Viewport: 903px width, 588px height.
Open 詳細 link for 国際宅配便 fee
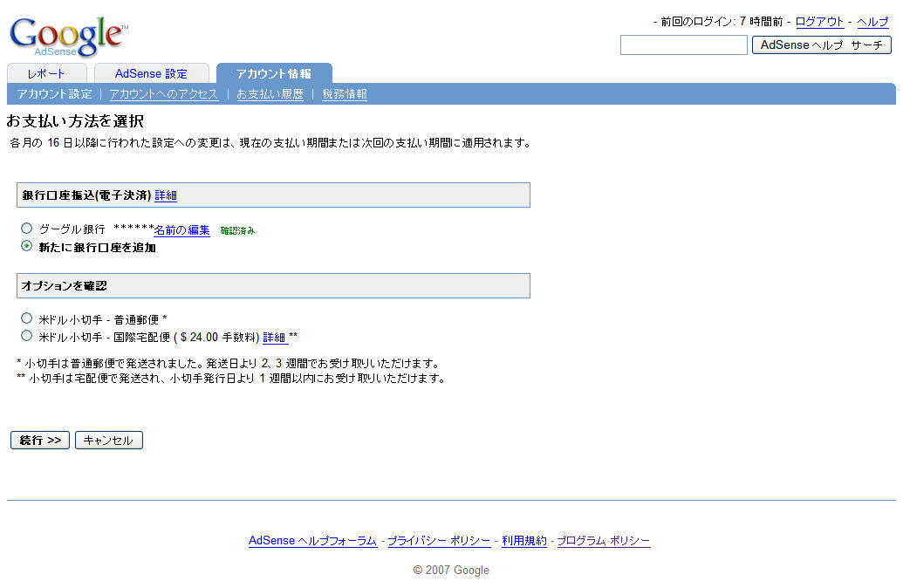275,337
